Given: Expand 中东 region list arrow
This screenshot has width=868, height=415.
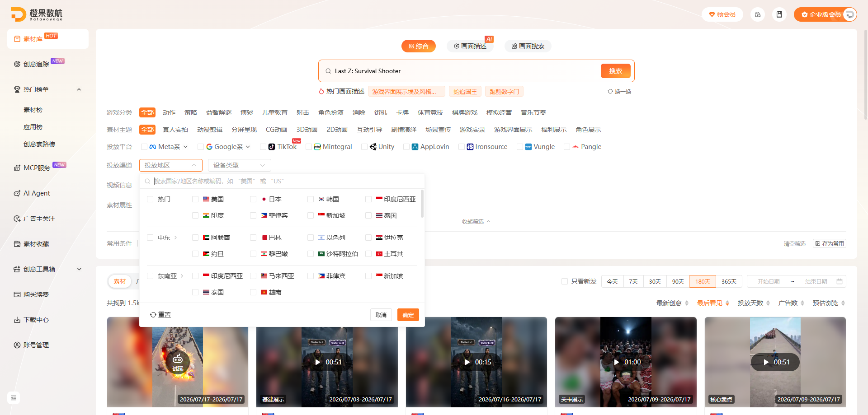Looking at the screenshot, I should [x=175, y=238].
